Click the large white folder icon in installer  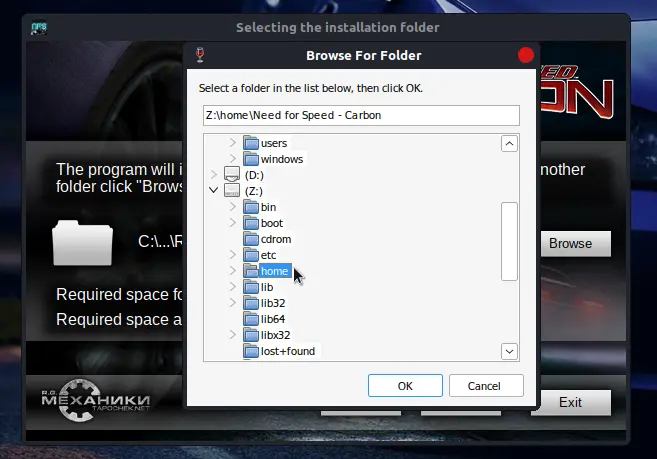83,243
